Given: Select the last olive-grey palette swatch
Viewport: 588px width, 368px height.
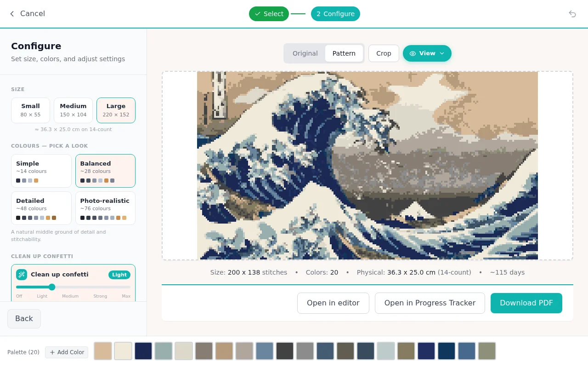Looking at the screenshot, I should point(487,351).
